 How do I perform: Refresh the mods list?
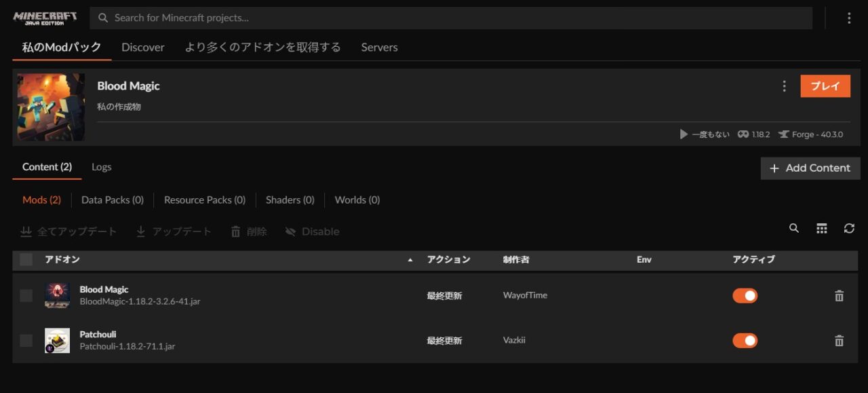(x=849, y=229)
